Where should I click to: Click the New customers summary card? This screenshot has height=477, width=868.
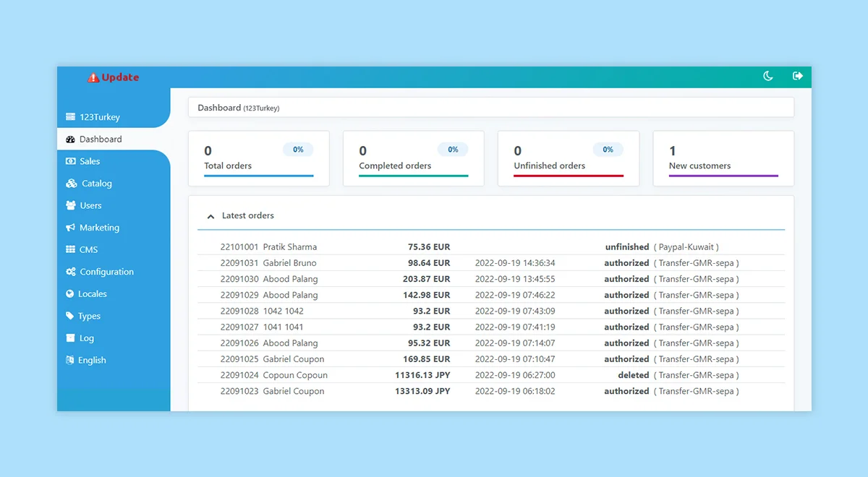click(723, 158)
